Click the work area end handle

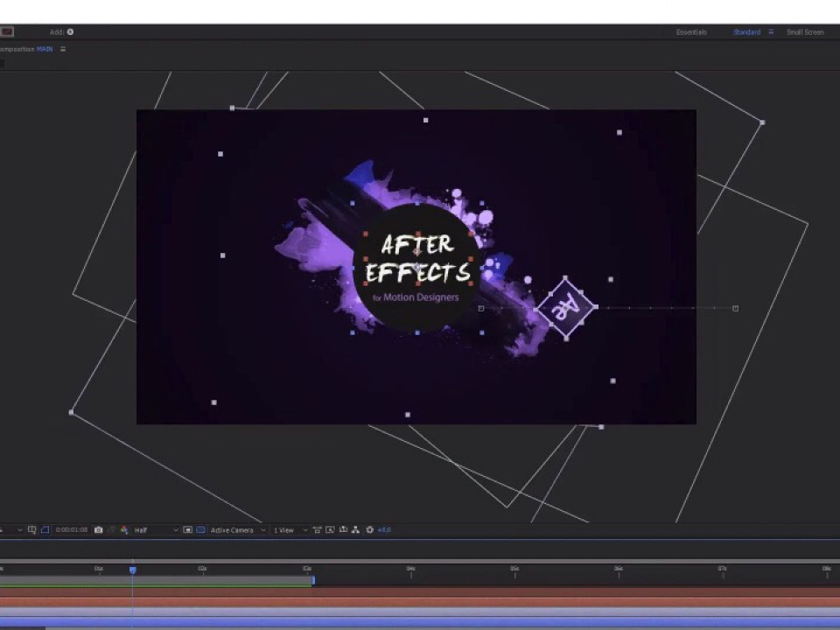click(313, 579)
